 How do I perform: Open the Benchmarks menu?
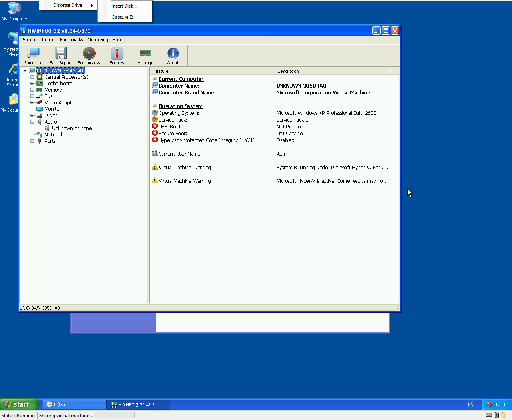72,40
